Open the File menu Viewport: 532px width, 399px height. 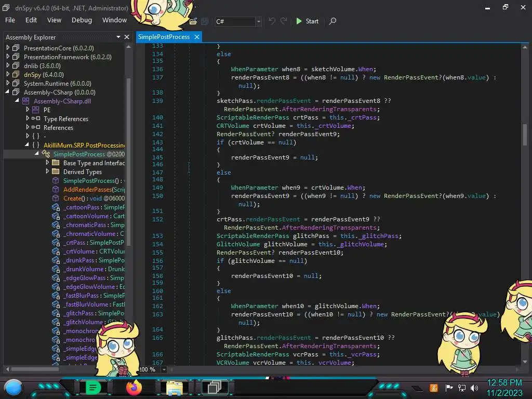click(x=10, y=20)
